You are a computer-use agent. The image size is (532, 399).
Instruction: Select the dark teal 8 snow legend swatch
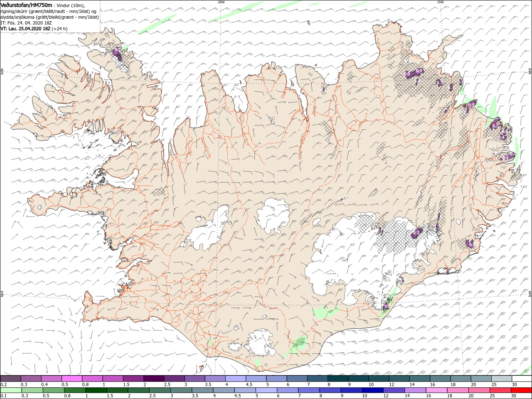coord(338,379)
